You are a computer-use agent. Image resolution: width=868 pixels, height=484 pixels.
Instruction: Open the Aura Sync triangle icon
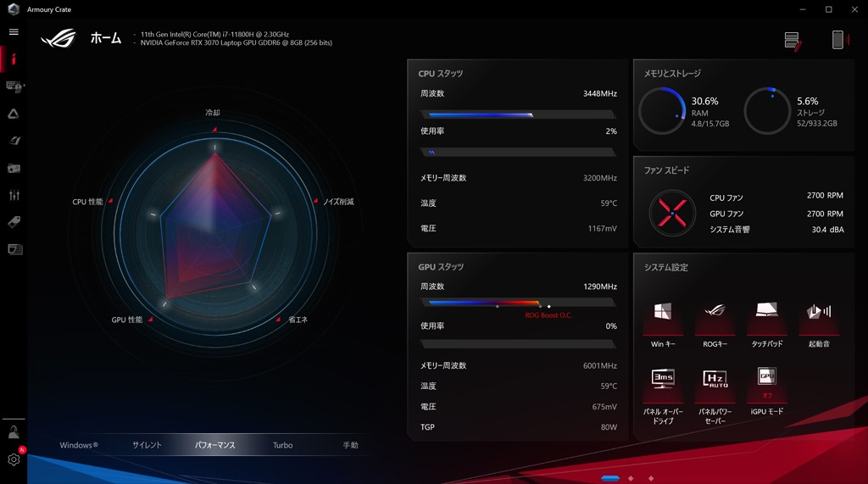[x=14, y=114]
